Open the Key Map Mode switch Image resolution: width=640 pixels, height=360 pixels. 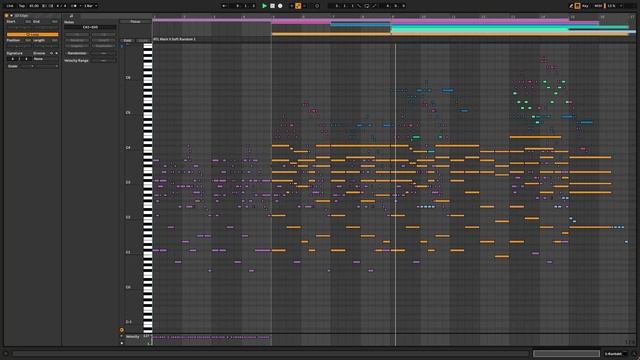[585, 6]
